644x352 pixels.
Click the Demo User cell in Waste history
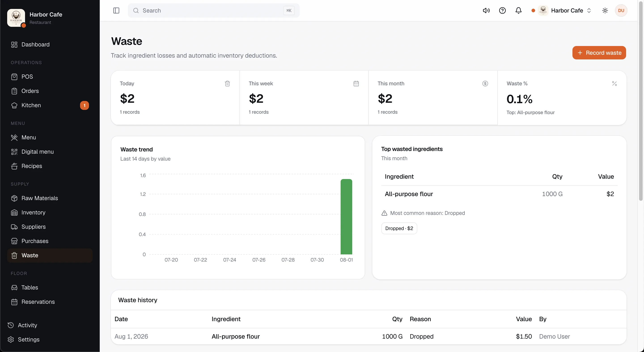(554, 337)
